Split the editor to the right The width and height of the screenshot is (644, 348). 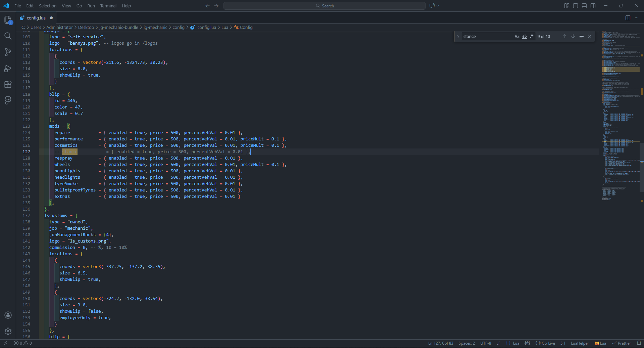[628, 18]
